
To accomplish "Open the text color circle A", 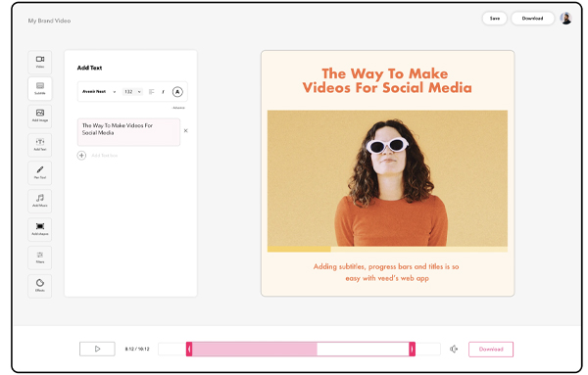I will pos(177,92).
